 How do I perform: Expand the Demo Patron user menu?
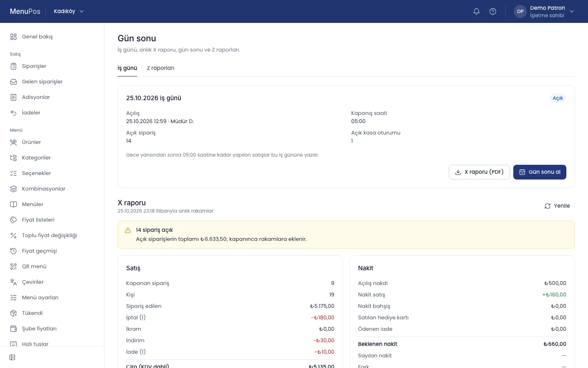(544, 11)
